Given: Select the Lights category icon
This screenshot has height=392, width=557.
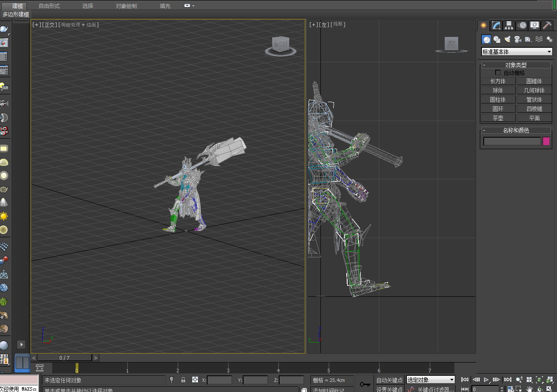Looking at the screenshot, I should (x=507, y=39).
